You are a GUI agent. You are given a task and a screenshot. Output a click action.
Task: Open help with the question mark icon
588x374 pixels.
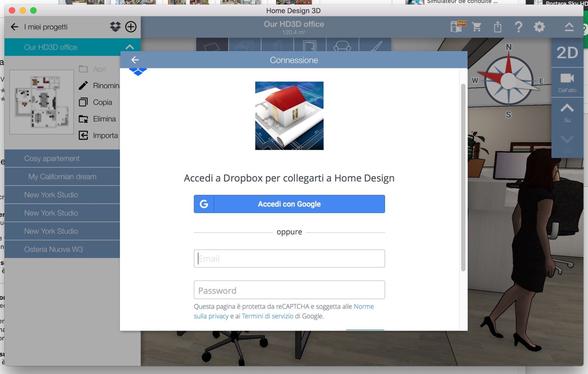pos(518,27)
